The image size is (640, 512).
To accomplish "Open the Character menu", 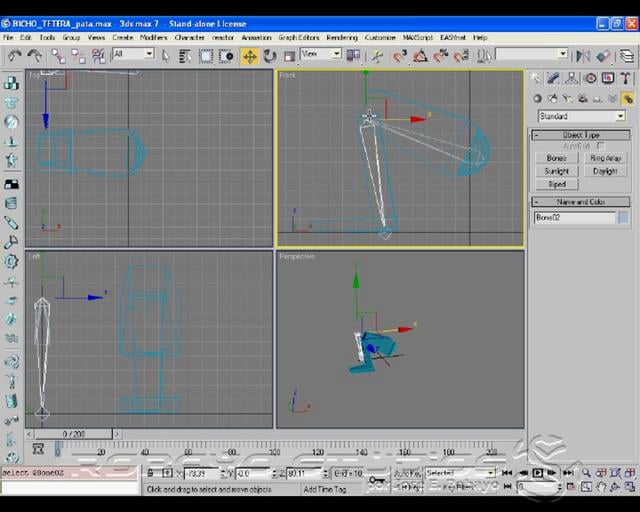I will (189, 38).
